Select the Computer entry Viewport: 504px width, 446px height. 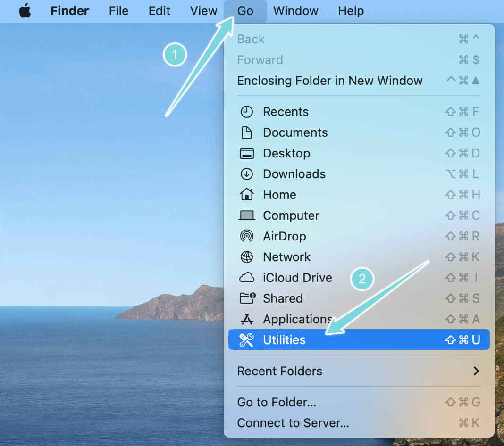click(359, 215)
